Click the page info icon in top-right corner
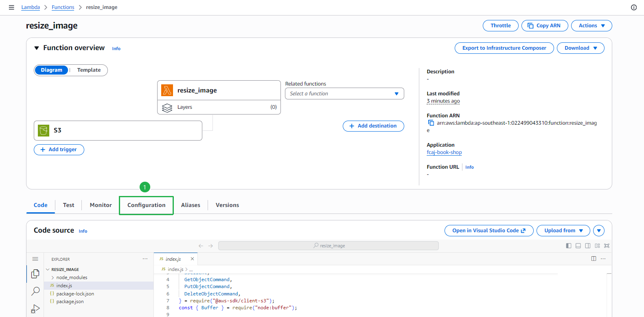The height and width of the screenshot is (317, 644). 634,7
